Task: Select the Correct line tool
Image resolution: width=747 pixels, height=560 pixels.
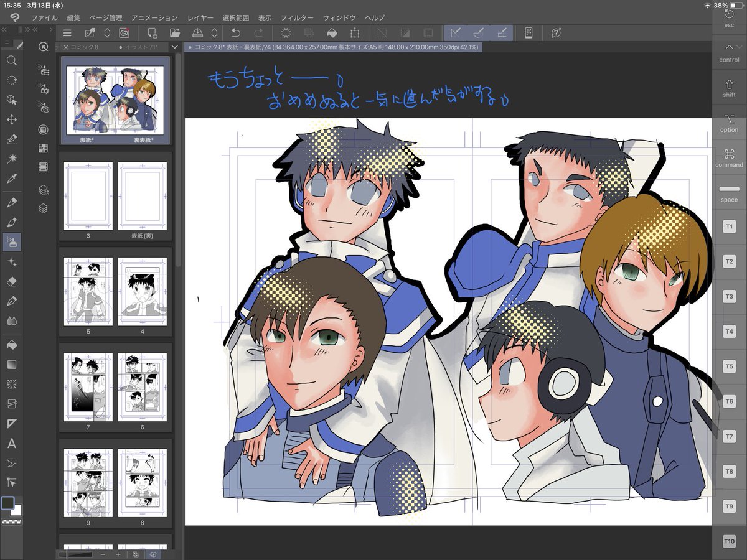Action: point(11,482)
